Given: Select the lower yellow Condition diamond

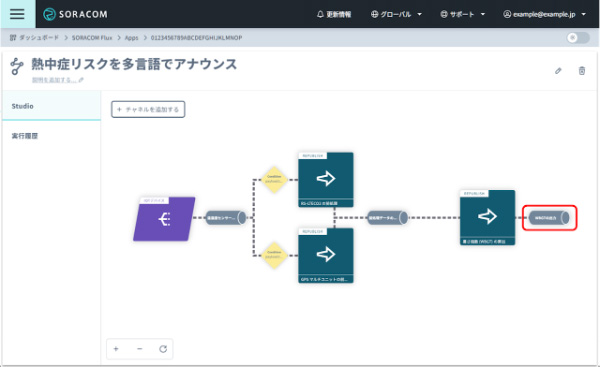Looking at the screenshot, I should tap(274, 255).
